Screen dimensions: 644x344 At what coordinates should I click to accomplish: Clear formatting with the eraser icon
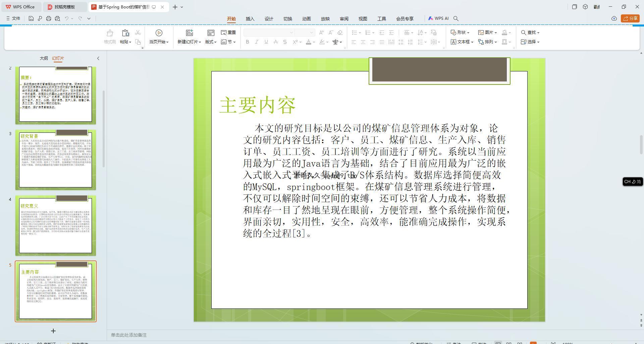click(x=340, y=33)
